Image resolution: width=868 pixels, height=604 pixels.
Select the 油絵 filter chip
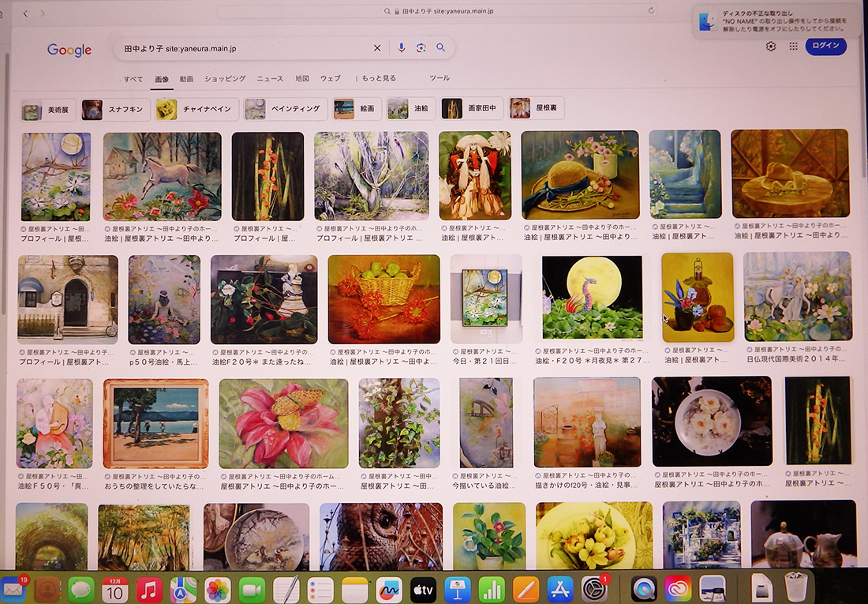(409, 109)
